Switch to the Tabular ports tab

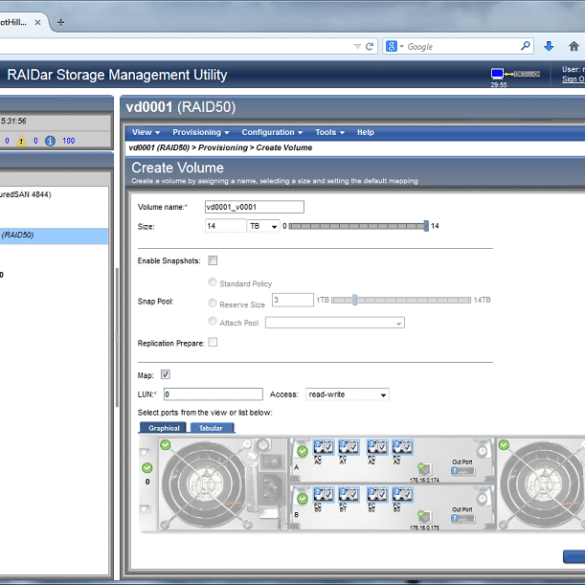pos(212,428)
